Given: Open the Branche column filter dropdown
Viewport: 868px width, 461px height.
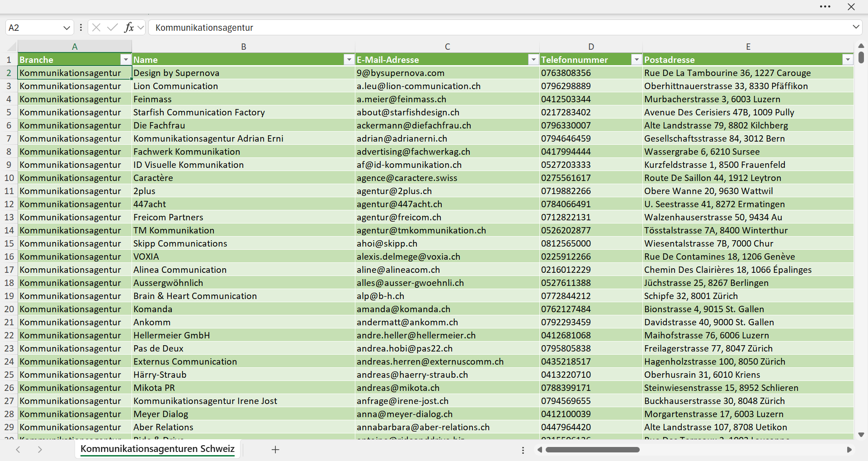Looking at the screenshot, I should pos(125,60).
